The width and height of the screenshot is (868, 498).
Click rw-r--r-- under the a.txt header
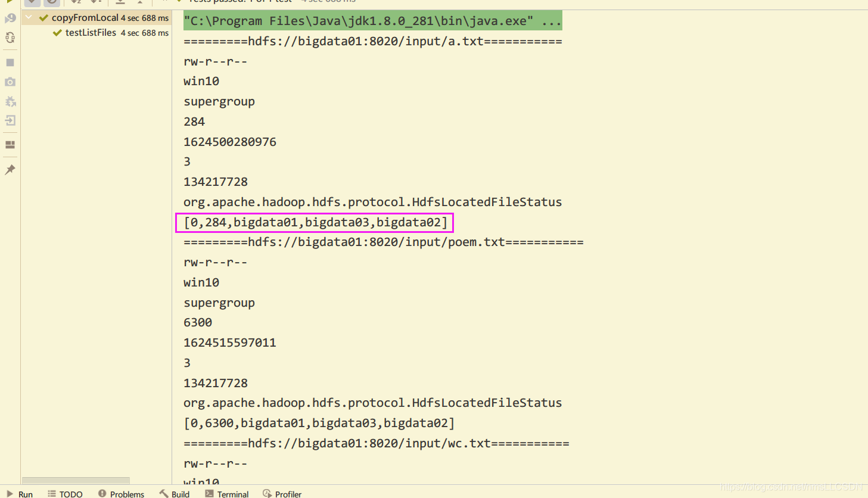pos(215,61)
